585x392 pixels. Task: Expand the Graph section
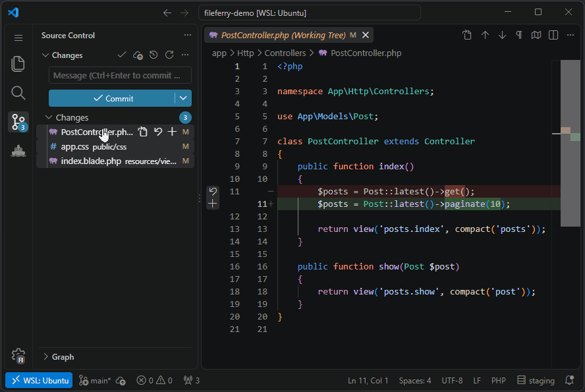click(45, 356)
